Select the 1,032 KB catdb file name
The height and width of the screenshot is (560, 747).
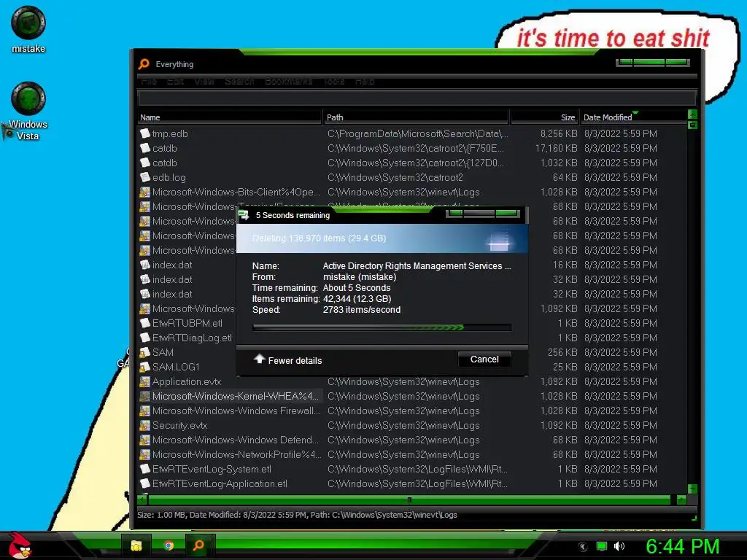pos(164,163)
